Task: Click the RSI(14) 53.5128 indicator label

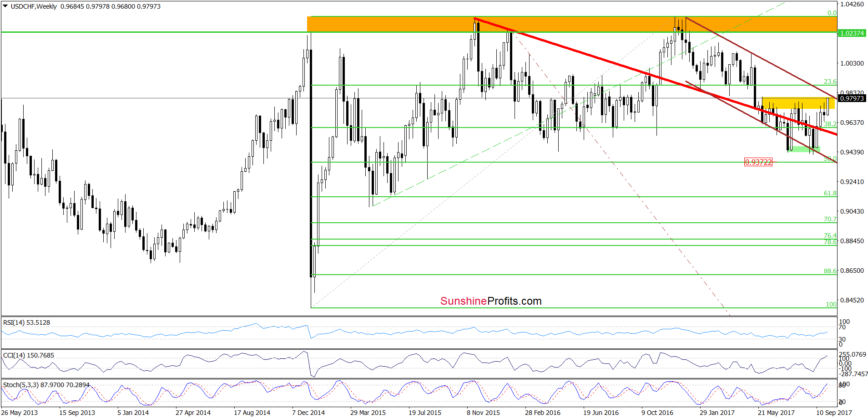Action: 26,322
